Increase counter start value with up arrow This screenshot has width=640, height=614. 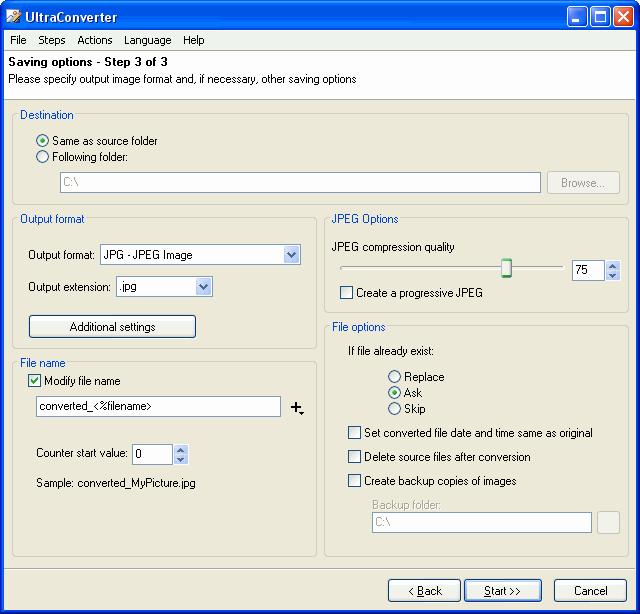pyautogui.click(x=181, y=450)
